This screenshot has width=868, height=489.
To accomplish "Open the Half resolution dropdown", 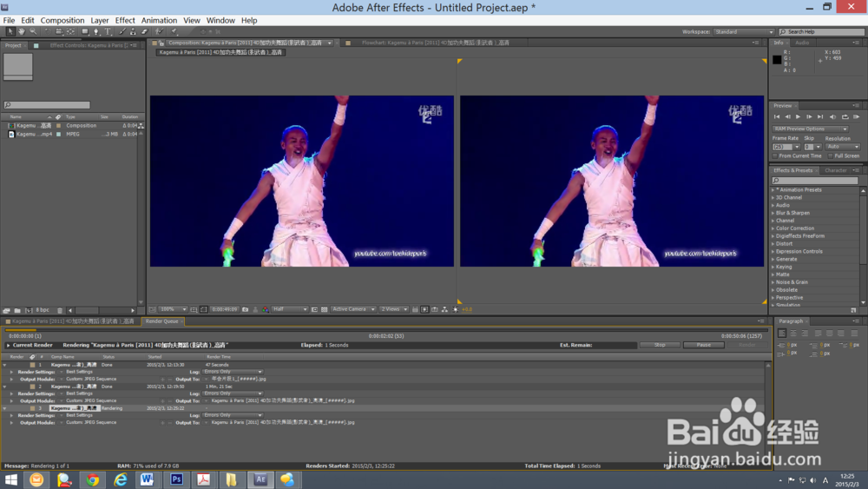I will coord(290,309).
